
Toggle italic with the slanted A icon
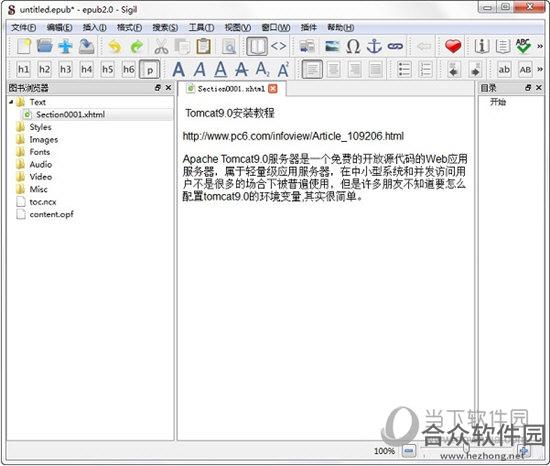200,69
